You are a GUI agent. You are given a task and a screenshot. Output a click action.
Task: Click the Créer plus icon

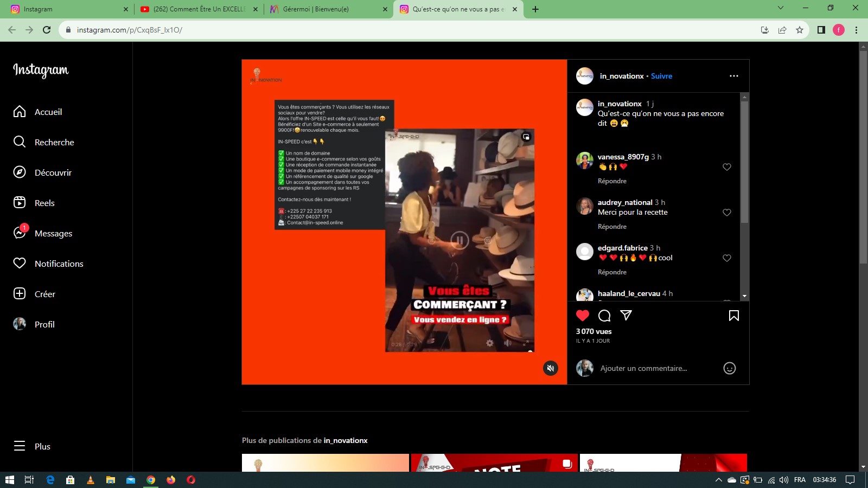click(x=20, y=294)
